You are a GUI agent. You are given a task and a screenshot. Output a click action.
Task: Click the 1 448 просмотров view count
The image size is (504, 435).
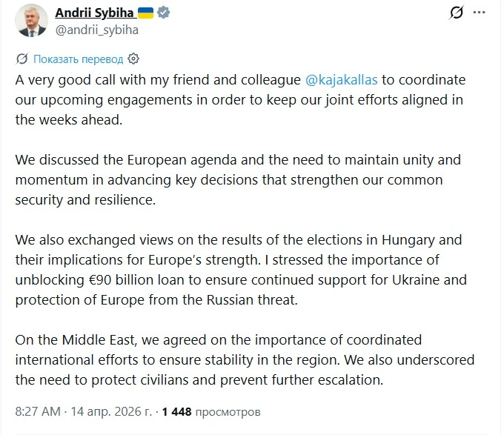point(211,411)
